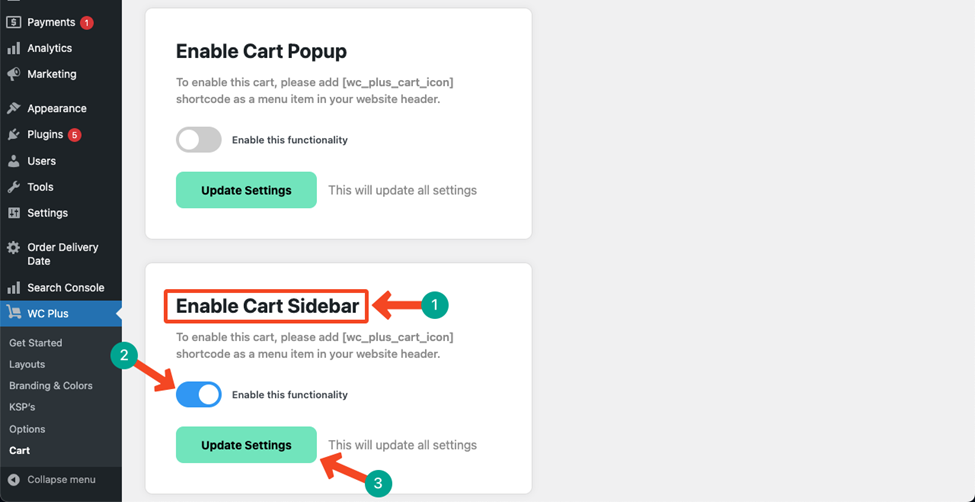Open the Layouts submenu item
Viewport: 975px width, 502px height.
tap(27, 365)
